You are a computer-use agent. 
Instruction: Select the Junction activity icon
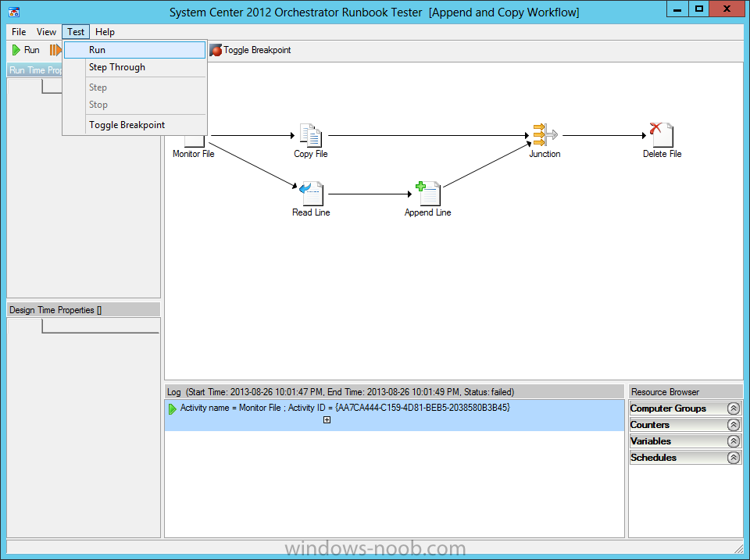545,135
